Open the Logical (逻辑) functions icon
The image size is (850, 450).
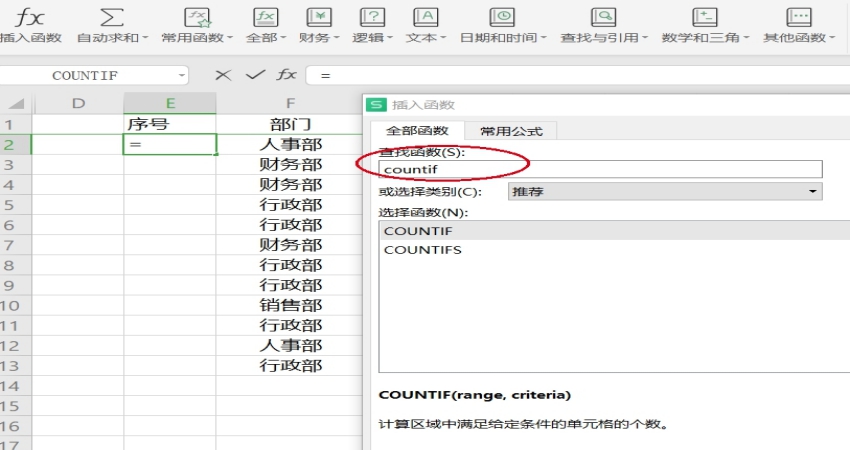372,17
